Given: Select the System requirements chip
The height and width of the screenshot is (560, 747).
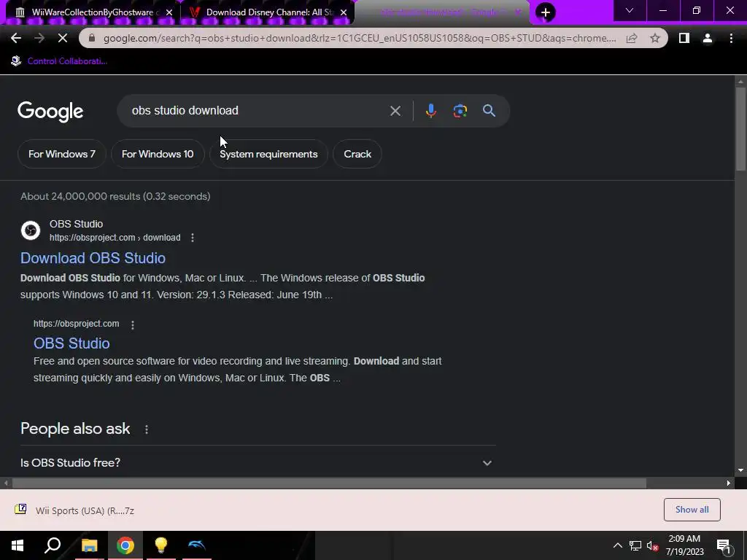Looking at the screenshot, I should 268,154.
